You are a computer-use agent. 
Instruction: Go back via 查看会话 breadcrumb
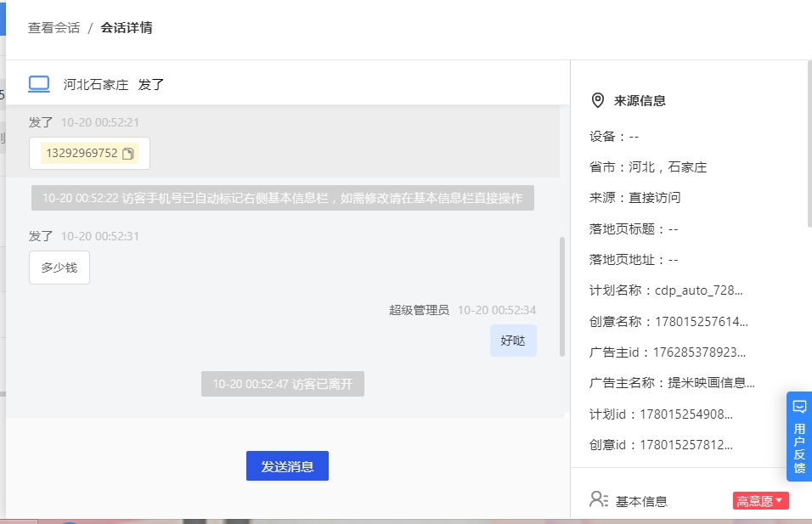tap(54, 28)
